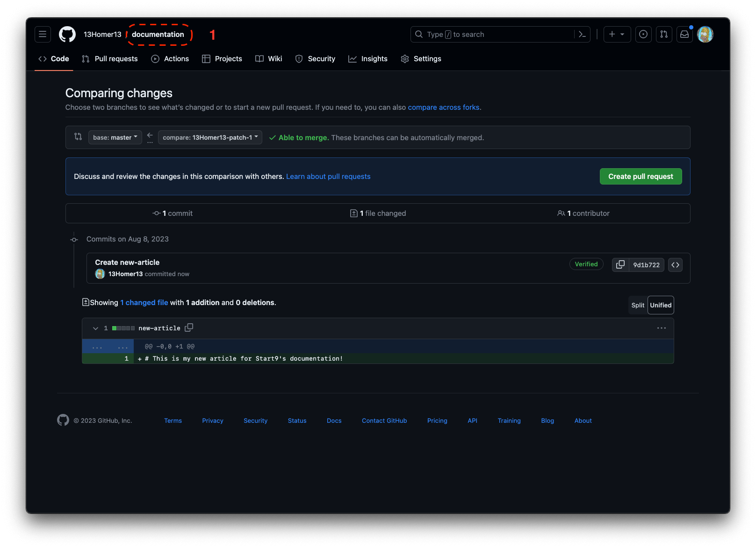
Task: Open the base: master branch dropdown
Action: [115, 137]
